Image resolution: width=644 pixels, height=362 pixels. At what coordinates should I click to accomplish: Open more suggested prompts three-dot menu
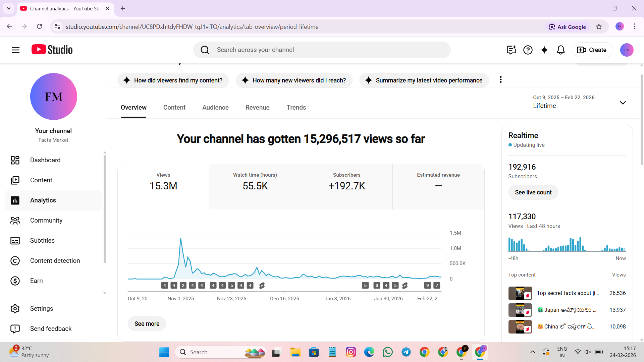click(x=500, y=80)
